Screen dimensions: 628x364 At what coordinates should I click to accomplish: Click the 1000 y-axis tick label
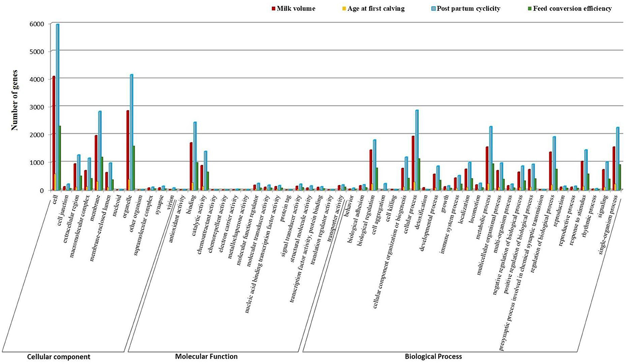(x=36, y=163)
